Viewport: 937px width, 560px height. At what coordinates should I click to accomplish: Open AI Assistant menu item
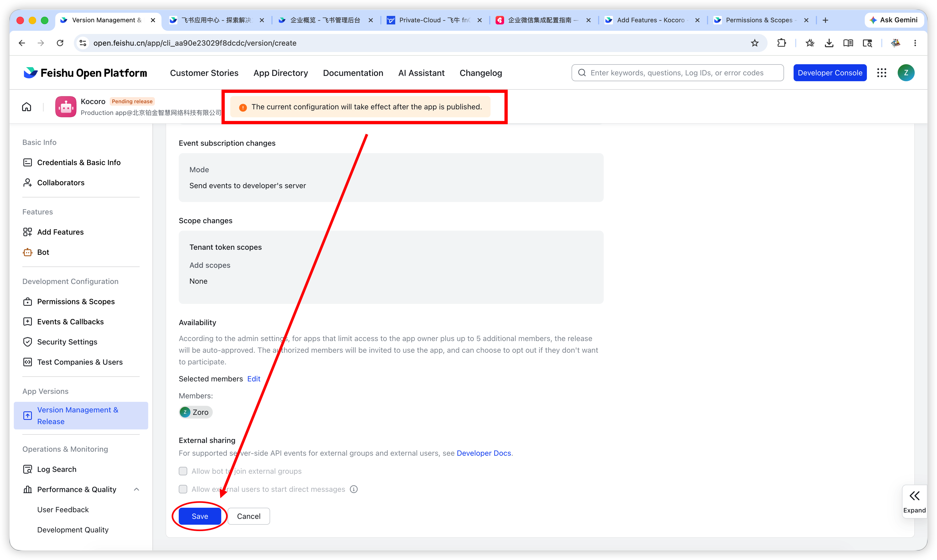421,73
